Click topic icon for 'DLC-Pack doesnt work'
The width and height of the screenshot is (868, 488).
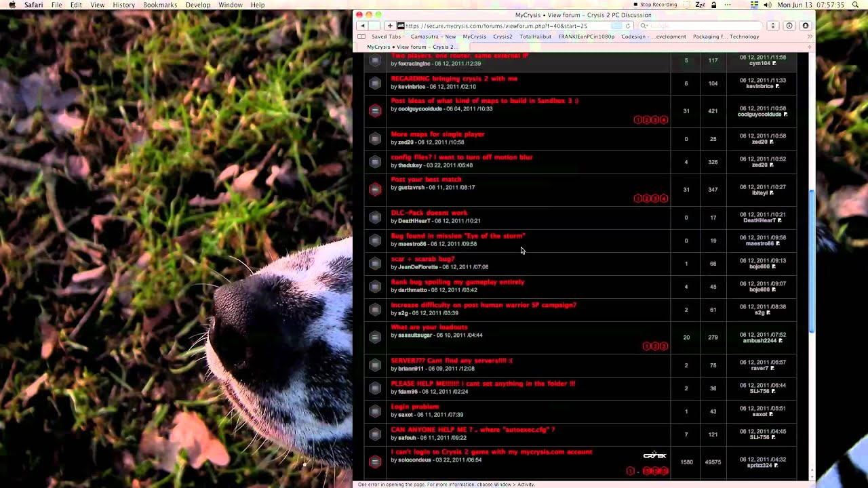pyautogui.click(x=375, y=218)
